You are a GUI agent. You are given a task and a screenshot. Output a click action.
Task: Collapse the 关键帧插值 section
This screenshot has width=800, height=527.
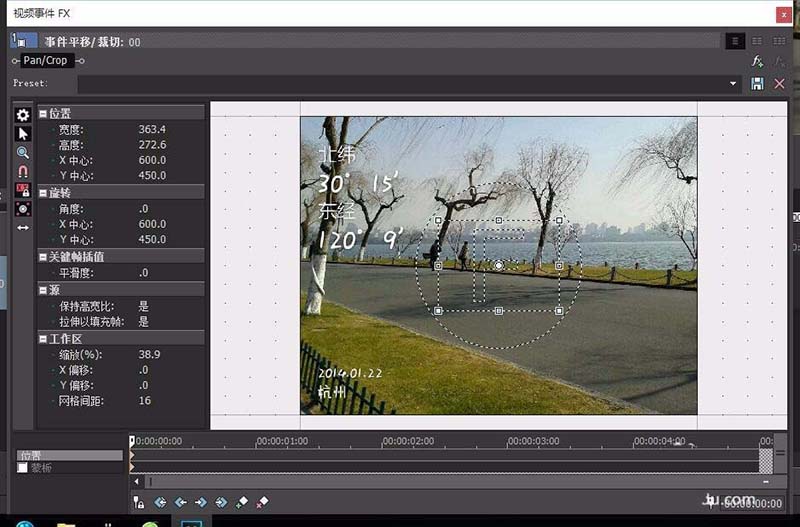click(43, 257)
